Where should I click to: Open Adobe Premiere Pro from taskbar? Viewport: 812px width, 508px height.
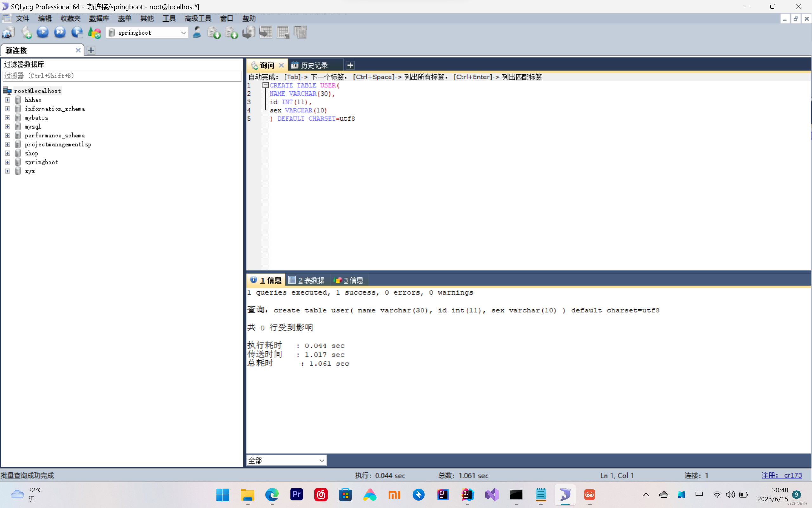[x=296, y=495]
